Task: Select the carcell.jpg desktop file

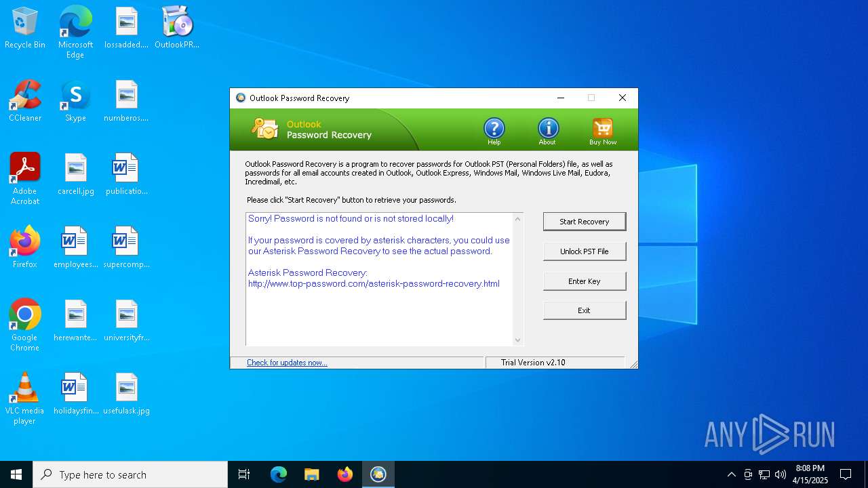Action: point(75,175)
